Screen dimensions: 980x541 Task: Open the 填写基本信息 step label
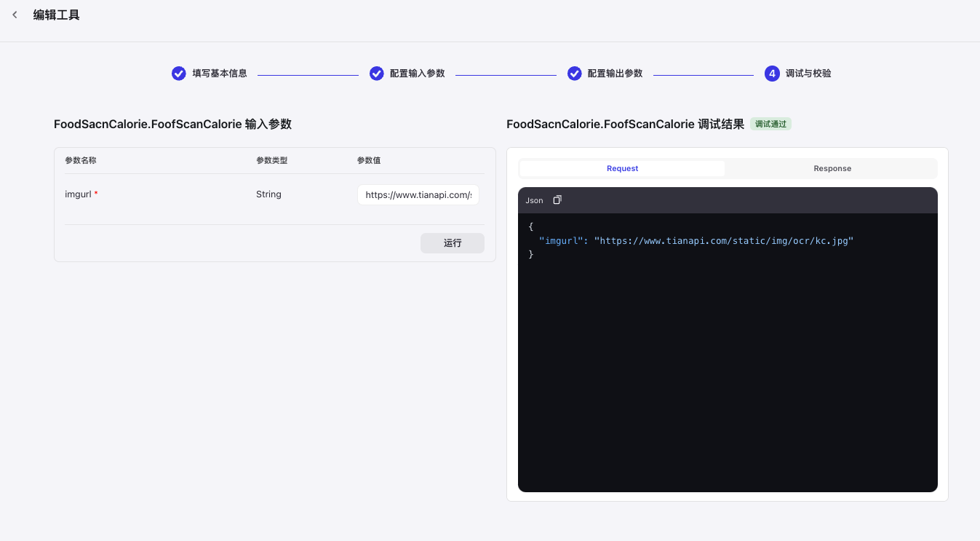[x=220, y=74]
